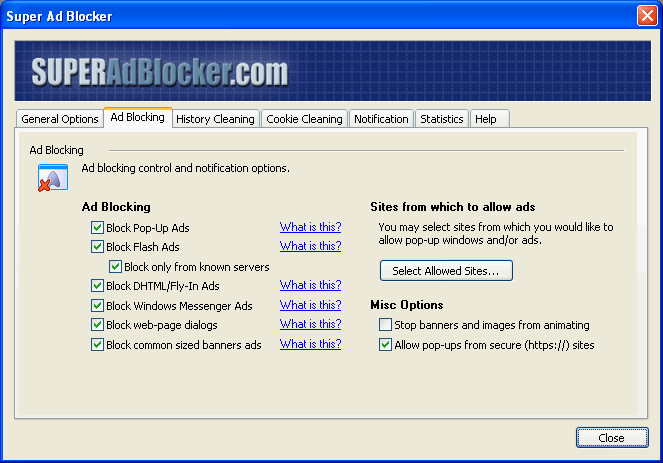The height and width of the screenshot is (463, 663).
Task: Click the 'You may select sites' description text
Action: point(496,233)
